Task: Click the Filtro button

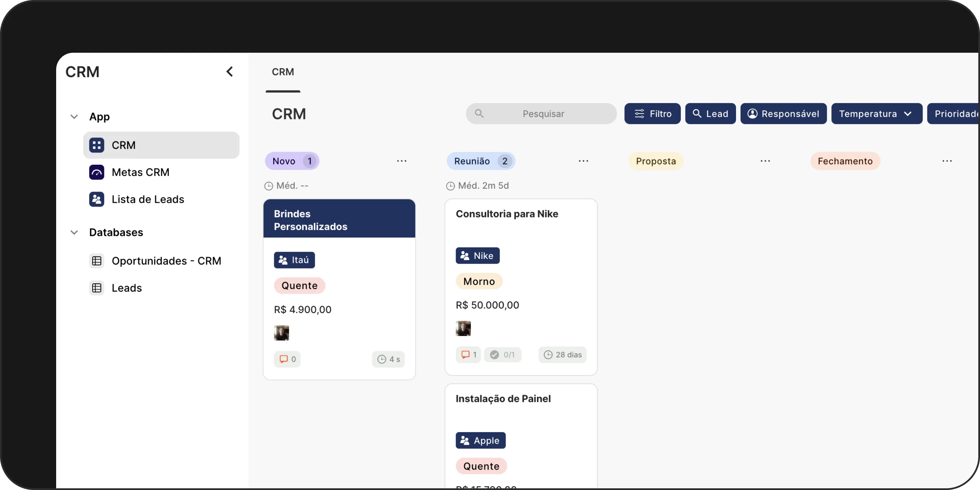Action: point(652,114)
